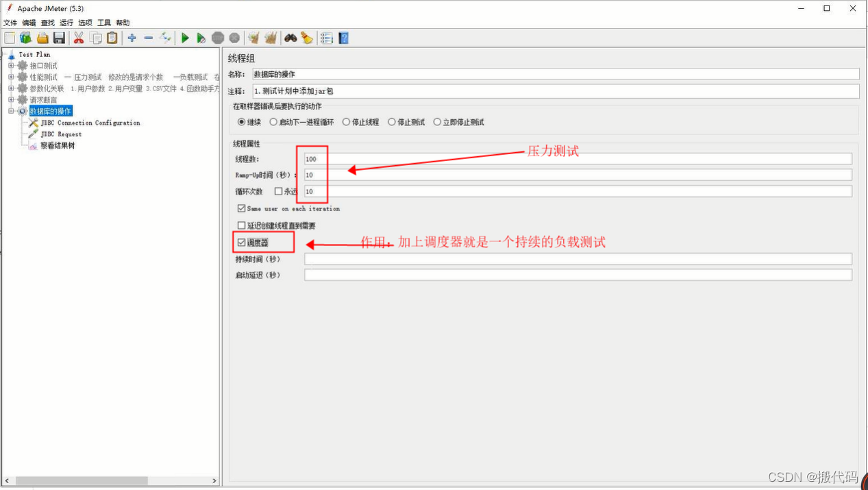Select the 启动下一进程循环 radio option

[273, 122]
